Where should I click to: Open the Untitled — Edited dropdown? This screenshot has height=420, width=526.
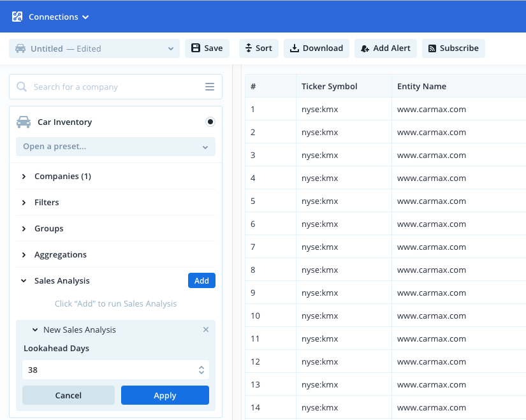[94, 48]
